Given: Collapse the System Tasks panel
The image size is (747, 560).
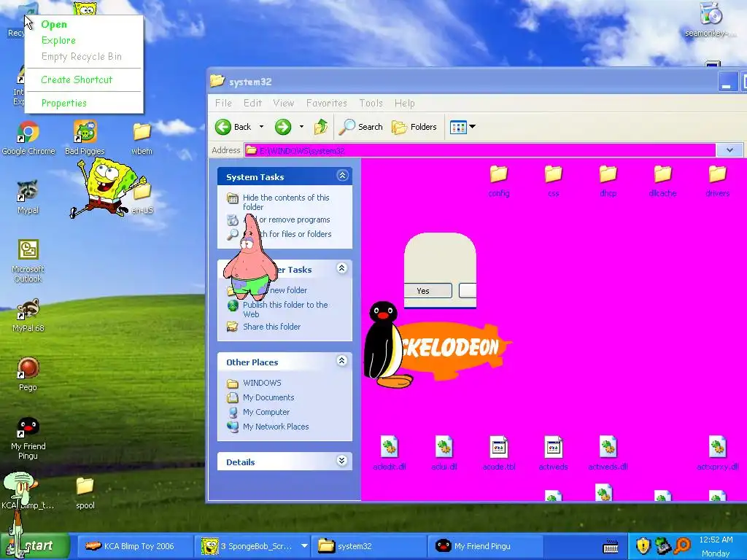Looking at the screenshot, I should (342, 176).
